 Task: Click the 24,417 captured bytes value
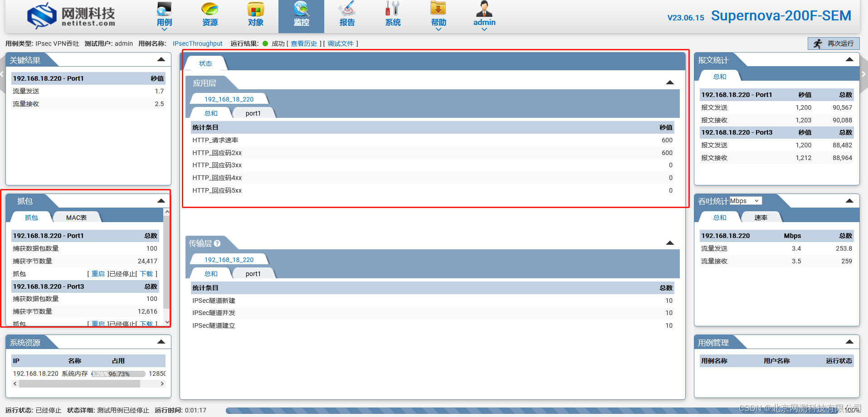[x=147, y=261]
